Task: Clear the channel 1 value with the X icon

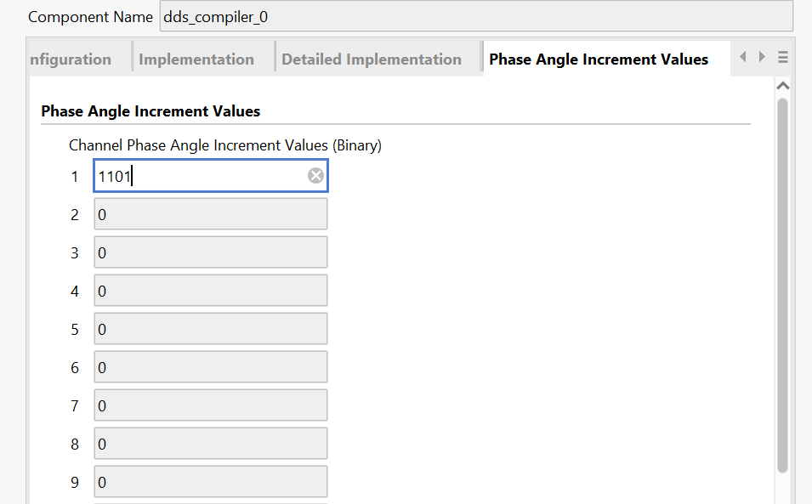Action: [315, 176]
